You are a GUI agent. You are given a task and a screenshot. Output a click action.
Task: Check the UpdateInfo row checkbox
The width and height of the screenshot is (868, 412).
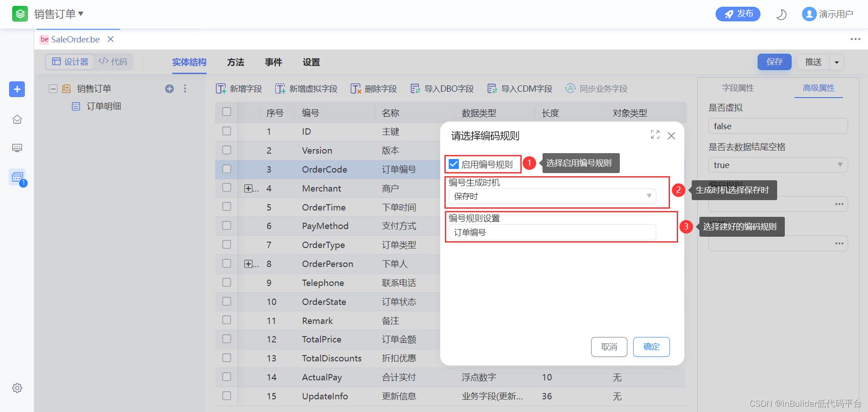pyautogui.click(x=227, y=396)
